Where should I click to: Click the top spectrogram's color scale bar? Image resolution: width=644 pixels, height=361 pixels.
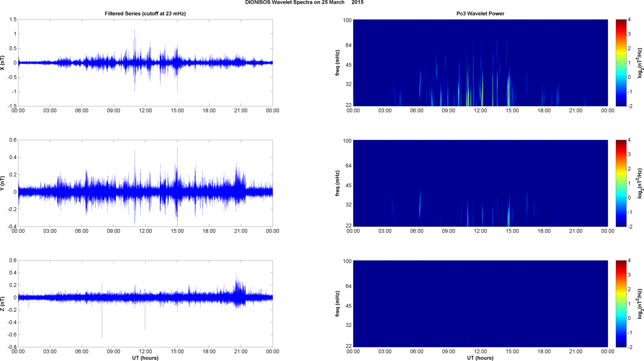coord(621,63)
